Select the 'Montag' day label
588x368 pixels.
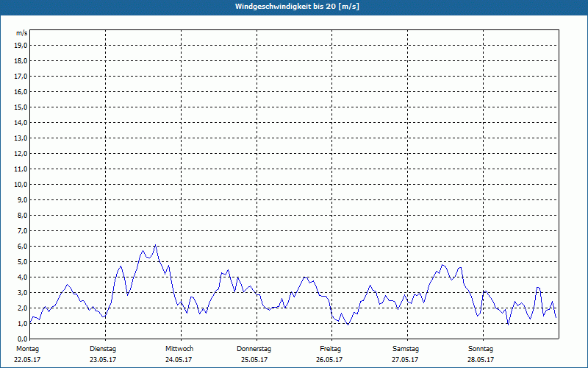[27, 349]
